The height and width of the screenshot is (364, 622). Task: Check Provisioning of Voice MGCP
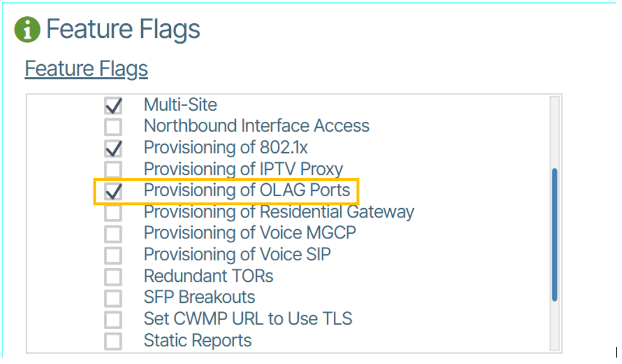click(x=113, y=234)
